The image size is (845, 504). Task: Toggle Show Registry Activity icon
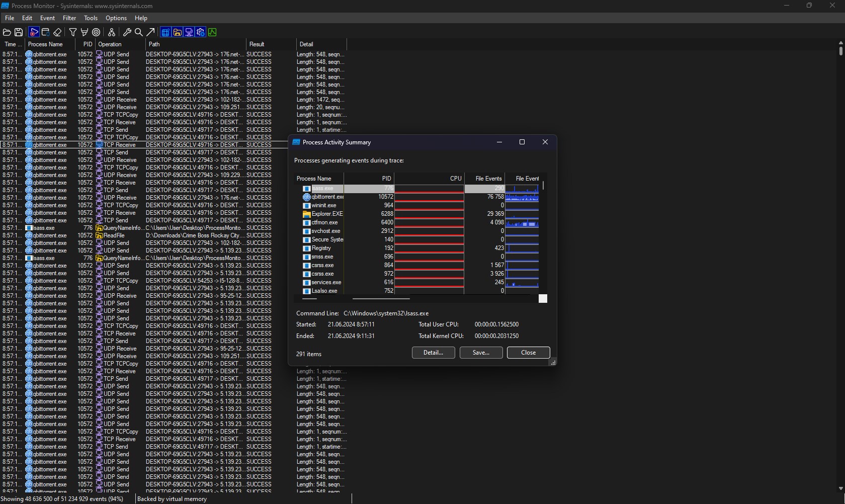tap(165, 32)
